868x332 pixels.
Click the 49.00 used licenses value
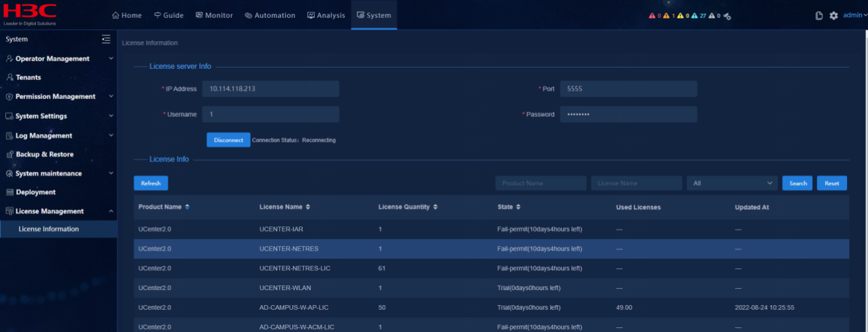624,308
